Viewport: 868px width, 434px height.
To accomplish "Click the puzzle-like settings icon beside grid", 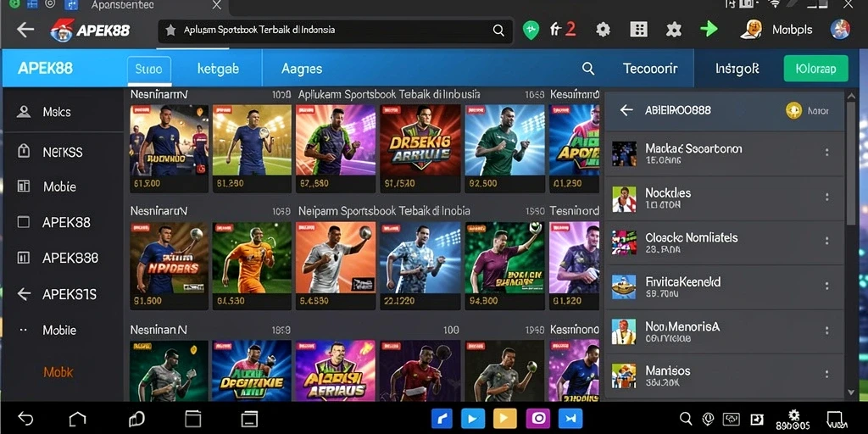I will pyautogui.click(x=673, y=30).
